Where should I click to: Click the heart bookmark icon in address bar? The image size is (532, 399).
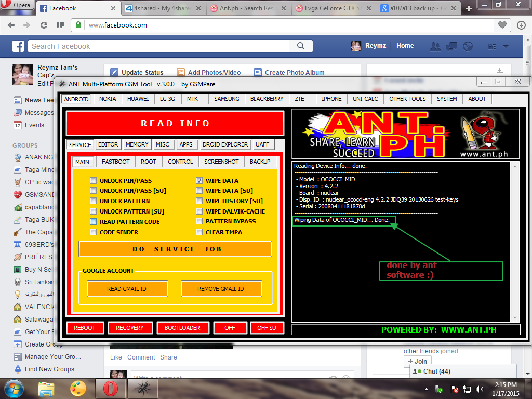[x=502, y=25]
